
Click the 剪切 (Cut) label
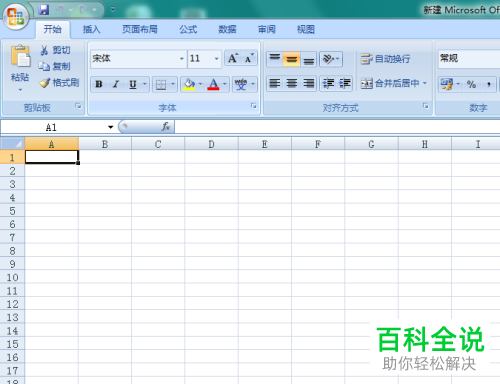(61, 50)
